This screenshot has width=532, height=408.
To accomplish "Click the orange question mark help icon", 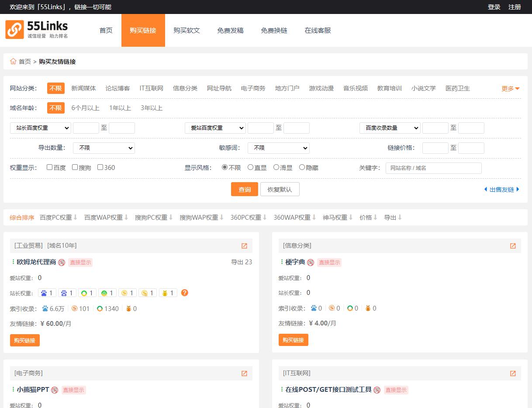I will tap(184, 293).
